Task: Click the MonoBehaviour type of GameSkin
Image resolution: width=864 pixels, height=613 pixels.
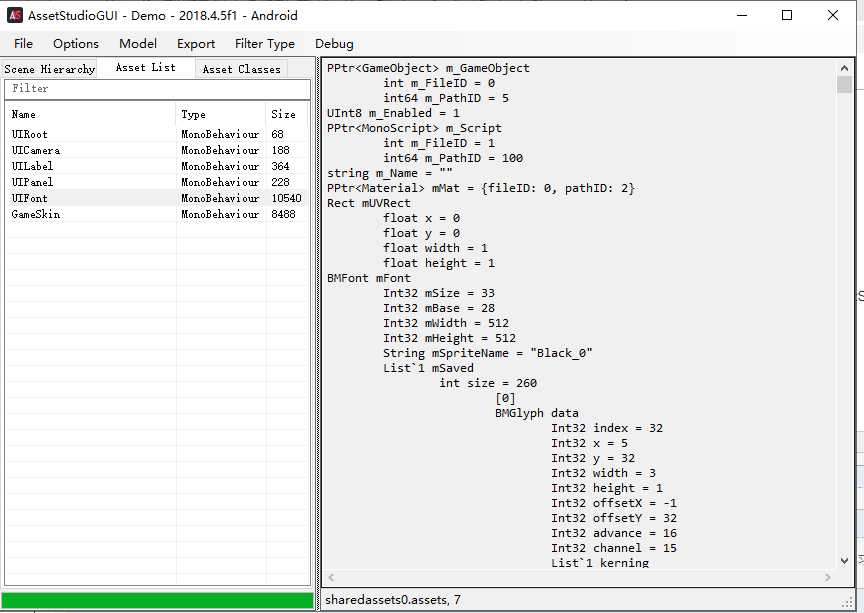Action: pyautogui.click(x=220, y=214)
